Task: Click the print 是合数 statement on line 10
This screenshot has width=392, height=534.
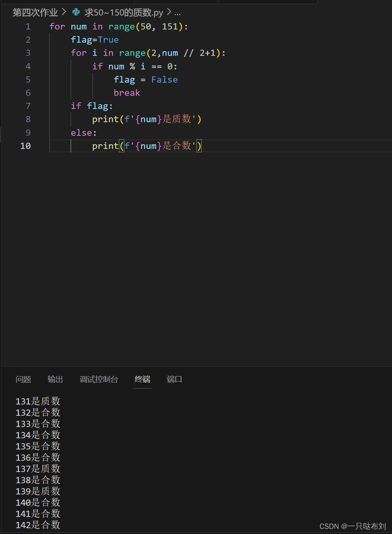Action: [x=147, y=146]
